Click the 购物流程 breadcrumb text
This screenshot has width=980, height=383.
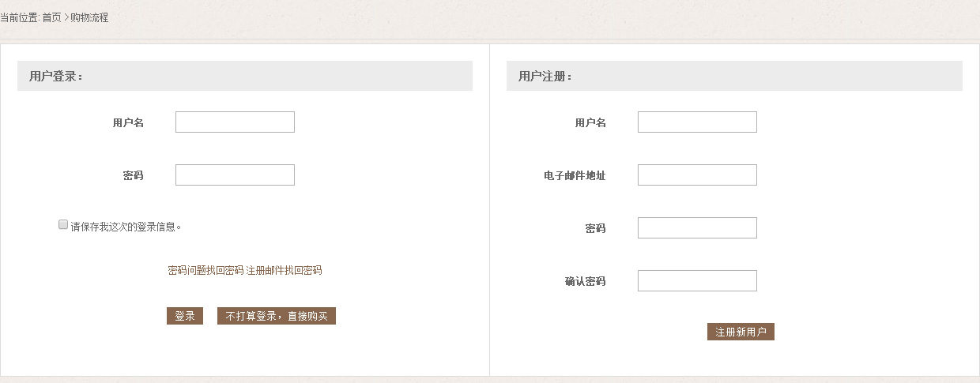[x=89, y=17]
